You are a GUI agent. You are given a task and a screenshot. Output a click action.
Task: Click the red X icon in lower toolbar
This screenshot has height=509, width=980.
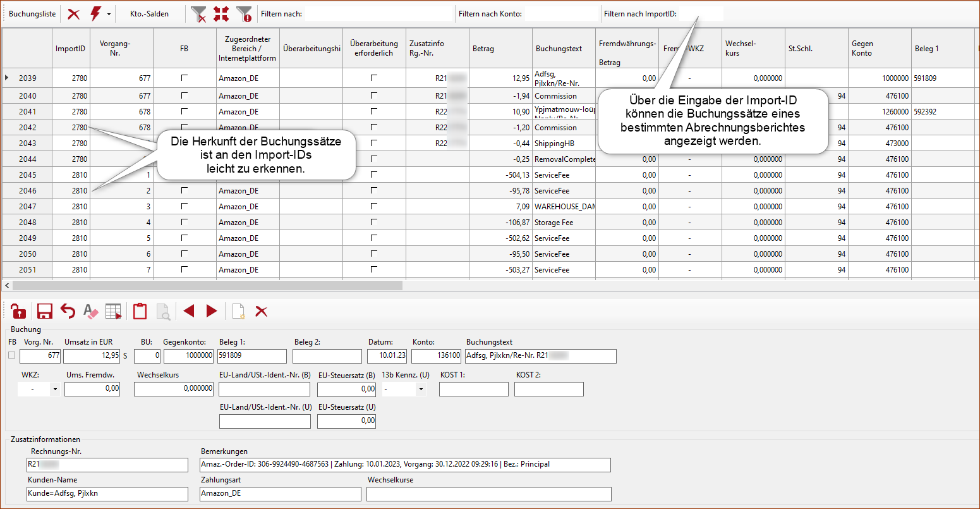click(261, 311)
